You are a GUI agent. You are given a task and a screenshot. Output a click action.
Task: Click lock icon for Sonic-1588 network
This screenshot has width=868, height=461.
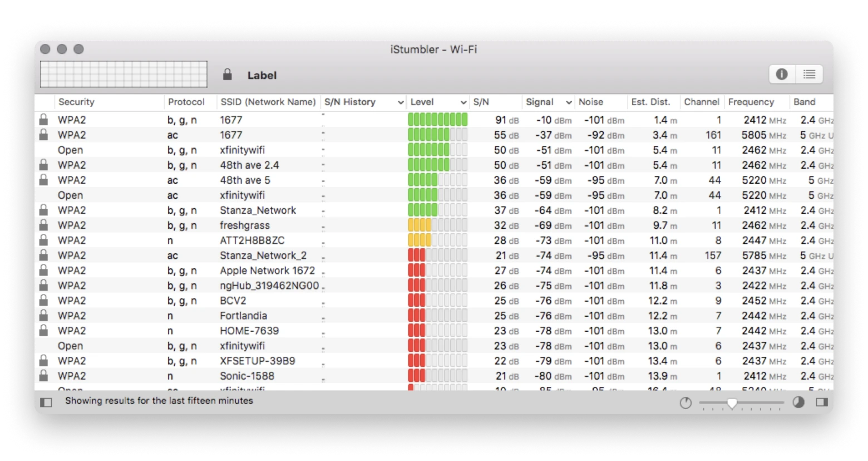pos(43,375)
